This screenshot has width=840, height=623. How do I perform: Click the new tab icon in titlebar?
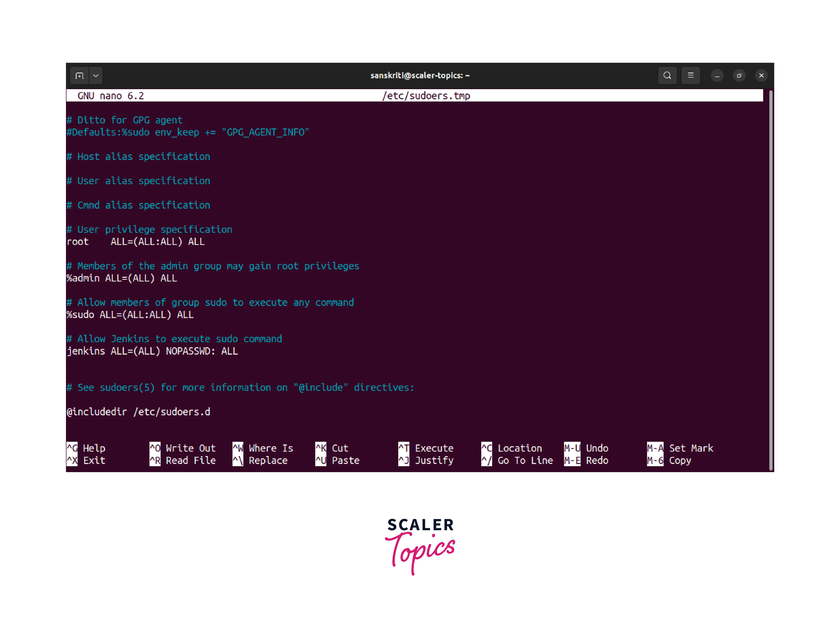click(79, 75)
